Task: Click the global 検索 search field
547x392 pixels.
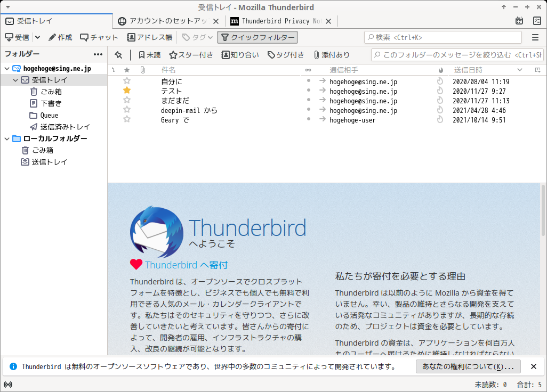Action: 443,37
